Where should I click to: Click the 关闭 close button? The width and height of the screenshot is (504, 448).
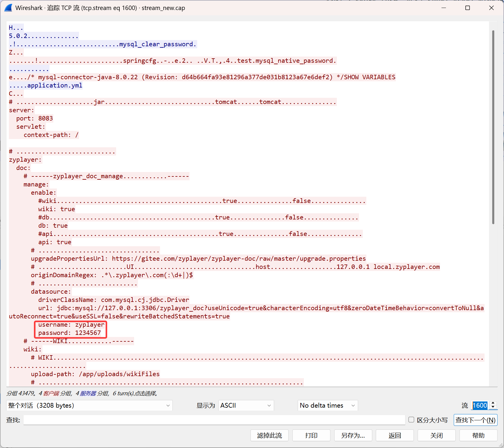click(x=437, y=435)
